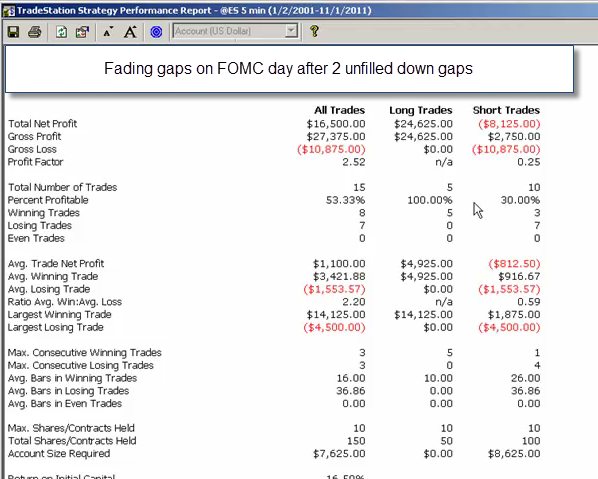Select 'Avg. Bars in Even Trades' label
Image resolution: width=598 pixels, height=479 pixels.
(x=65, y=403)
